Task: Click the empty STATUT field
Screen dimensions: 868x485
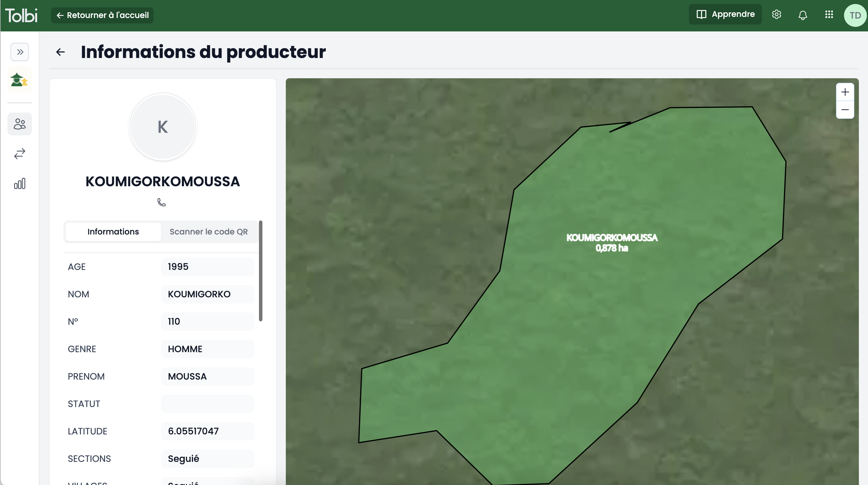Action: click(x=208, y=404)
